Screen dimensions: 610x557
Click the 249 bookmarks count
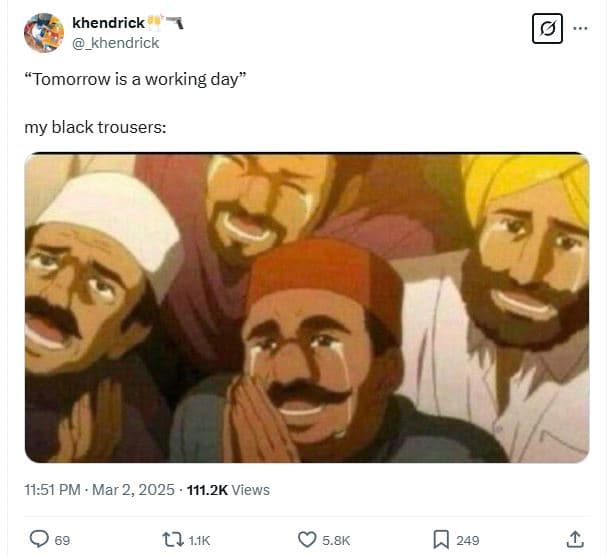[468, 540]
